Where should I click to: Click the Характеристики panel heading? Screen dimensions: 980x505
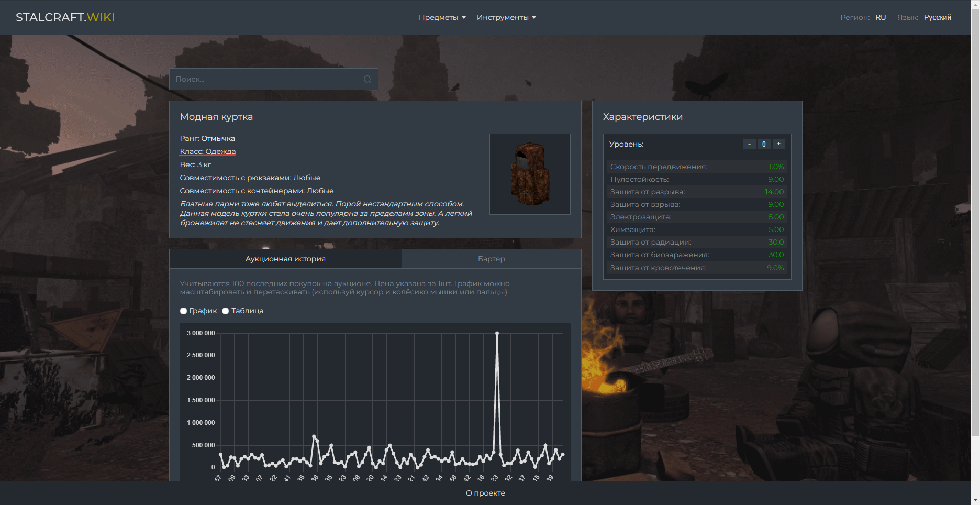tap(643, 117)
